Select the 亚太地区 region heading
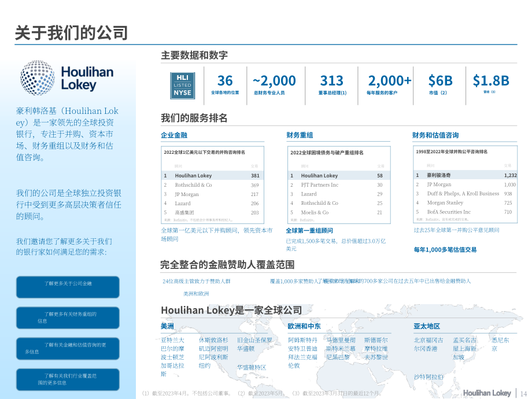Screen dimensions: 532x399 (x=427, y=326)
